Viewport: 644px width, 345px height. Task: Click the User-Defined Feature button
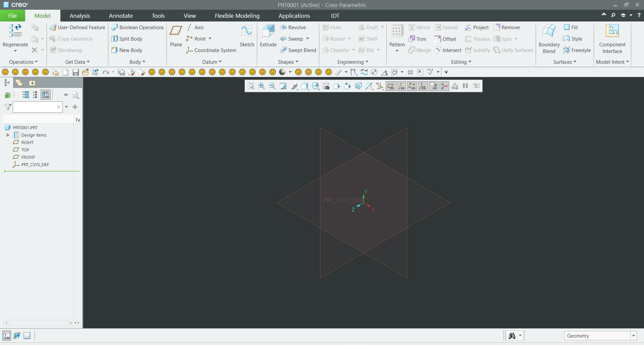click(x=77, y=28)
